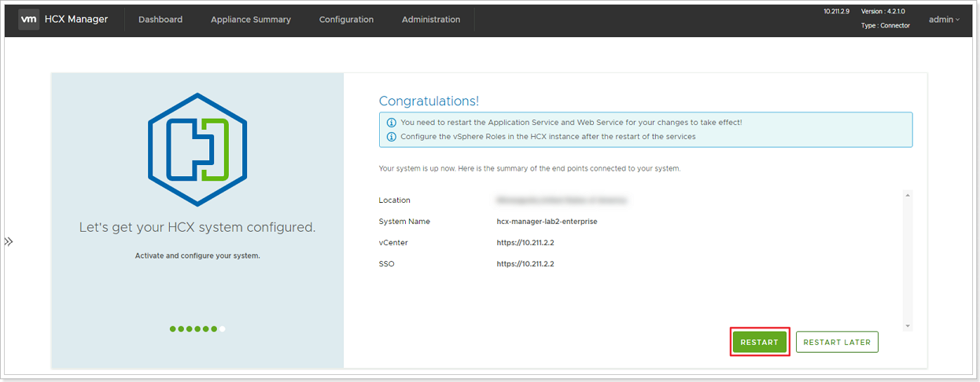
Task: Click the SSO URL https://10.211.2.2
Action: click(525, 264)
